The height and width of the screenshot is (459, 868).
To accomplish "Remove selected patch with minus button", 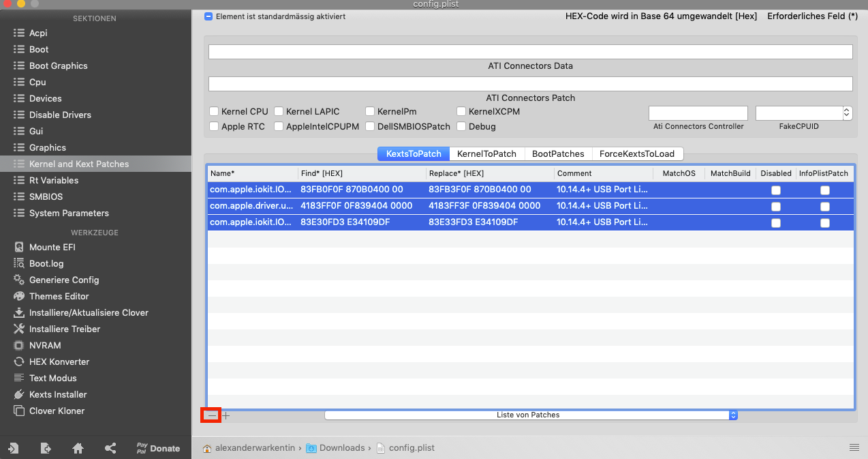I will pos(212,415).
